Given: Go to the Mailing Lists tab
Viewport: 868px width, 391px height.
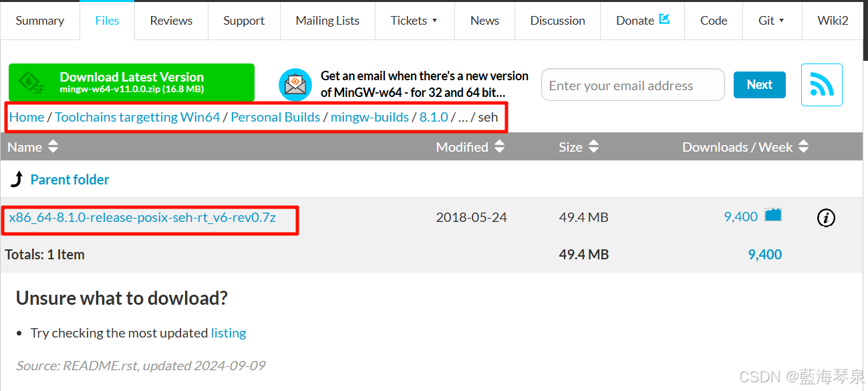Looking at the screenshot, I should coord(327,21).
